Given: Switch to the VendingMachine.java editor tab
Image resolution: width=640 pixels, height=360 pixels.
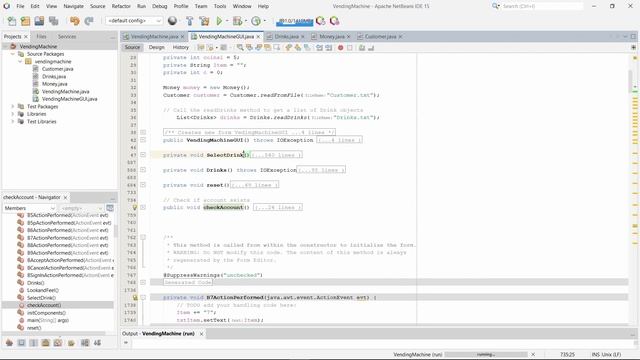Looking at the screenshot, I should pos(154,37).
